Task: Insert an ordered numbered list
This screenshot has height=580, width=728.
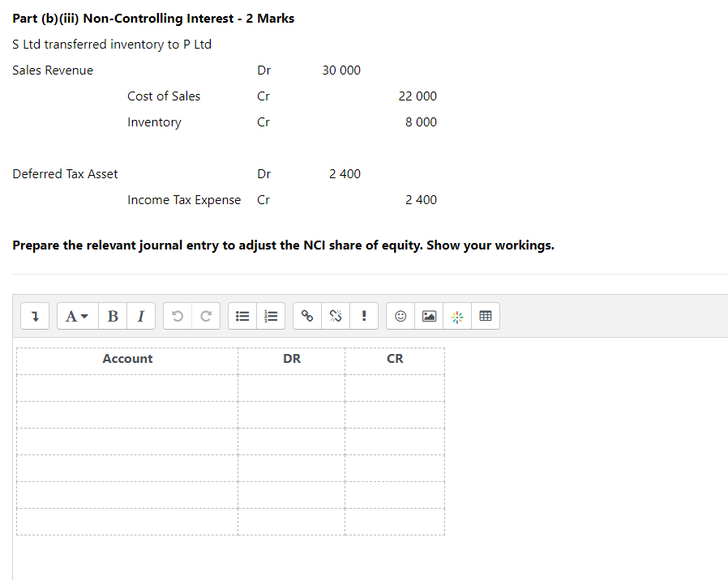Action: [271, 316]
